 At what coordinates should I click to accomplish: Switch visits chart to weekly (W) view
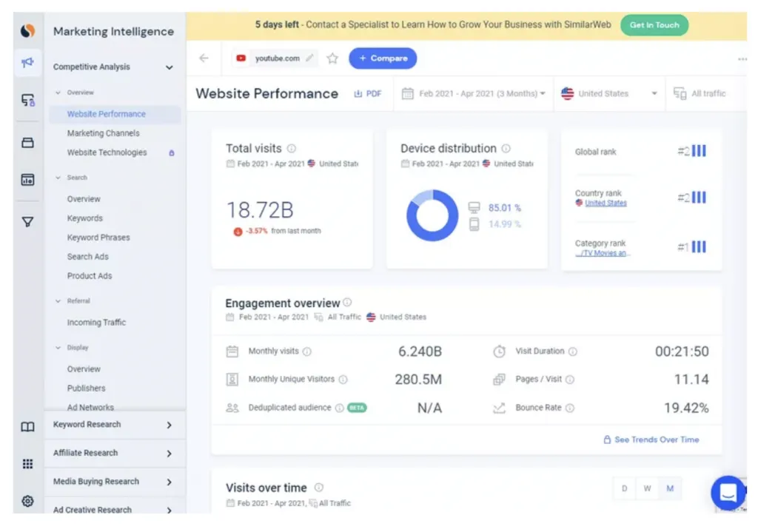pyautogui.click(x=647, y=488)
